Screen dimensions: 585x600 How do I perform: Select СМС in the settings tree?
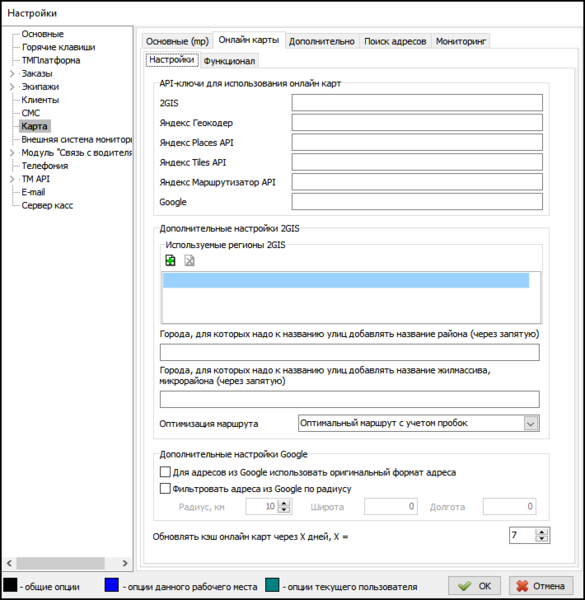click(31, 113)
